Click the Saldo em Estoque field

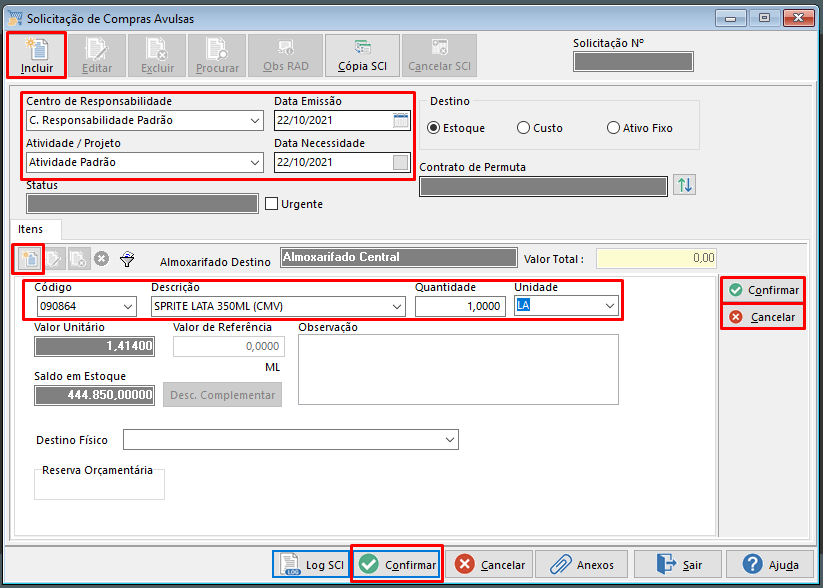pyautogui.click(x=94, y=395)
